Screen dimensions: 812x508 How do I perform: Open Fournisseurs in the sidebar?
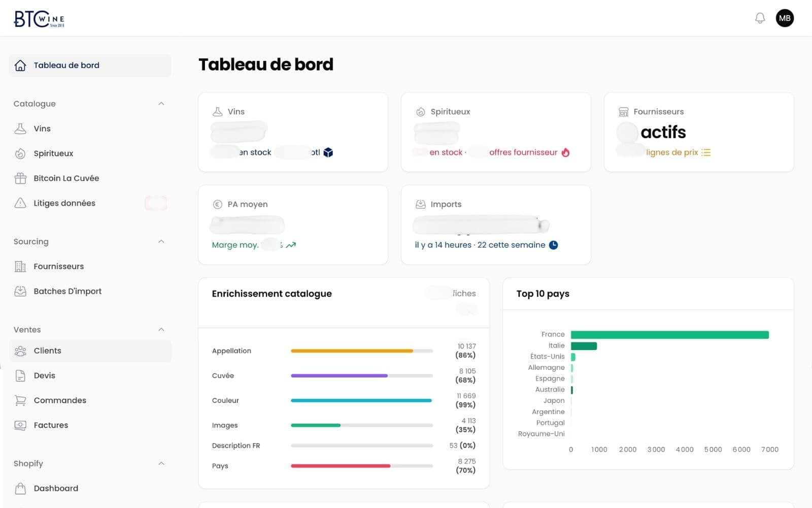tap(90, 266)
